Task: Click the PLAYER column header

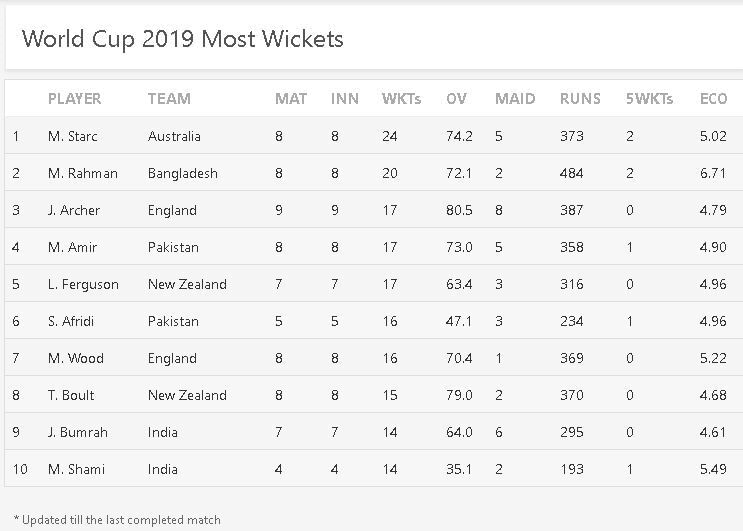Action: 75,99
